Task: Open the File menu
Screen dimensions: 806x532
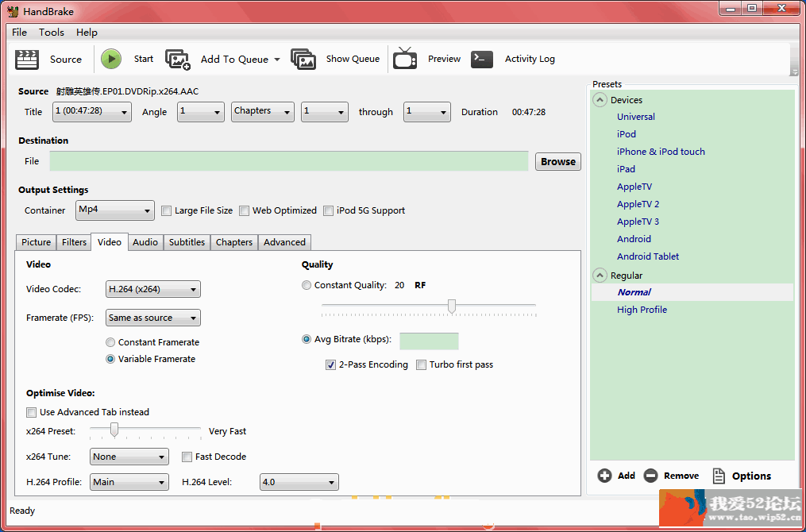Action: click(20, 32)
